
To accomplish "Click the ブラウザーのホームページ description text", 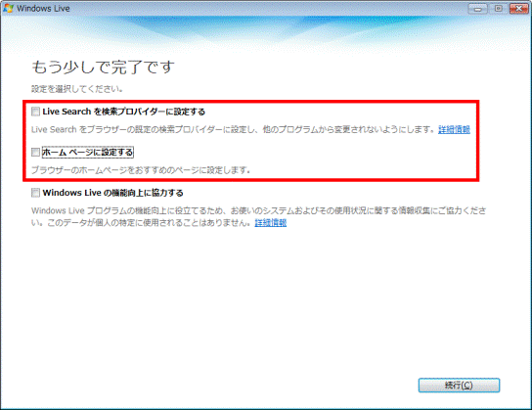I will pyautogui.click(x=141, y=170).
